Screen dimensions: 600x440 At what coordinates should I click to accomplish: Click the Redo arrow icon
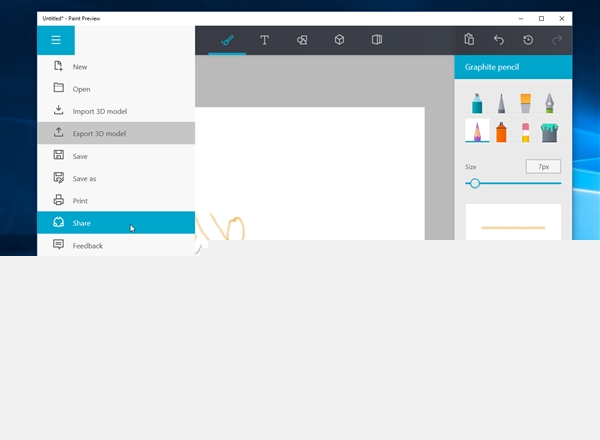(557, 40)
